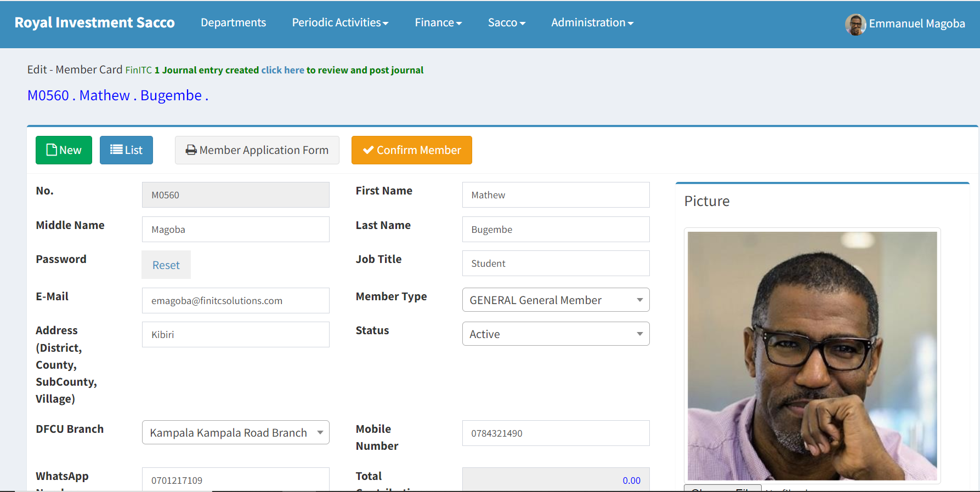Image resolution: width=980 pixels, height=492 pixels.
Task: Open the Finance menu
Action: (438, 22)
